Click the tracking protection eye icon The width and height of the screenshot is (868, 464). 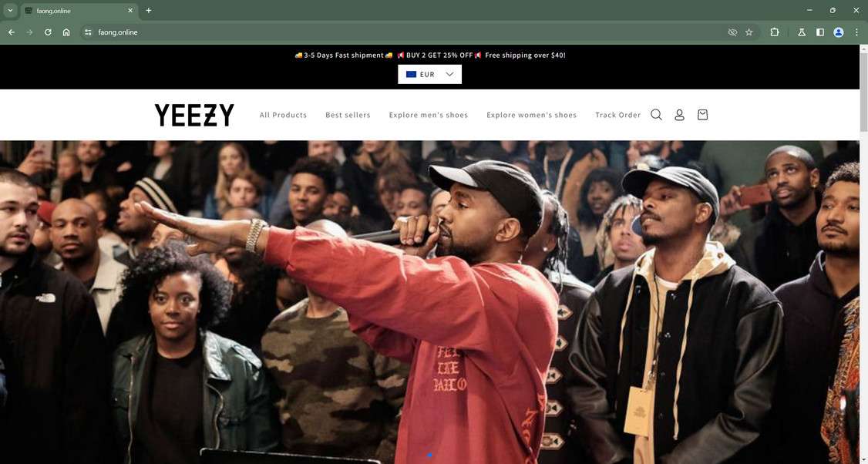click(x=732, y=32)
